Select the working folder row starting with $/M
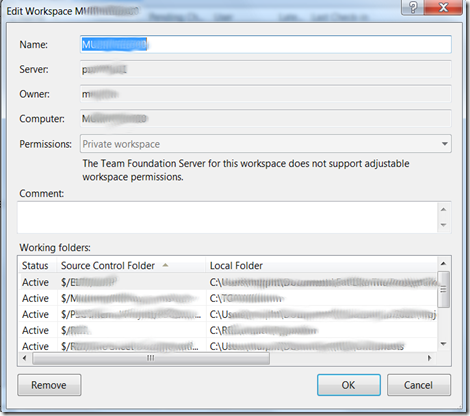The height and width of the screenshot is (416, 470). click(x=228, y=298)
